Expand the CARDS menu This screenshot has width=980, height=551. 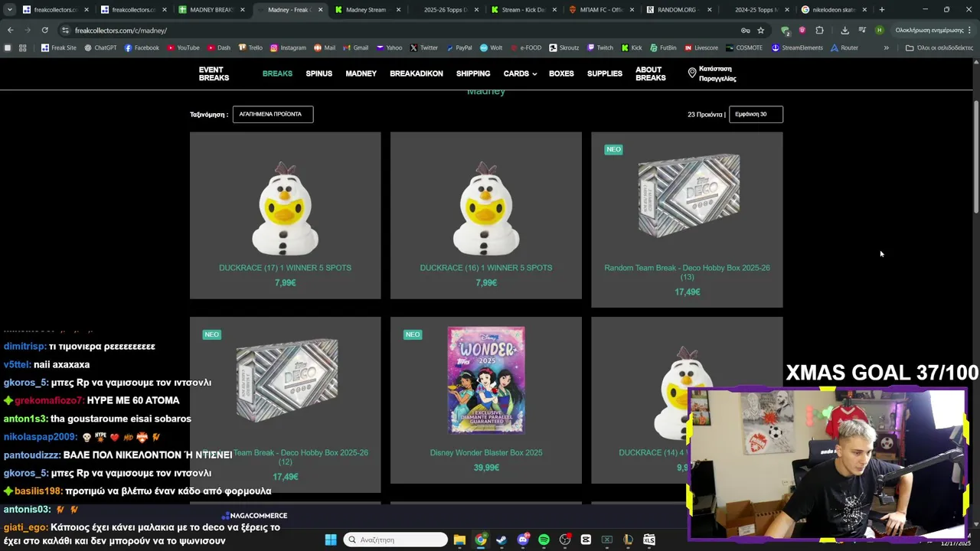[520, 73]
